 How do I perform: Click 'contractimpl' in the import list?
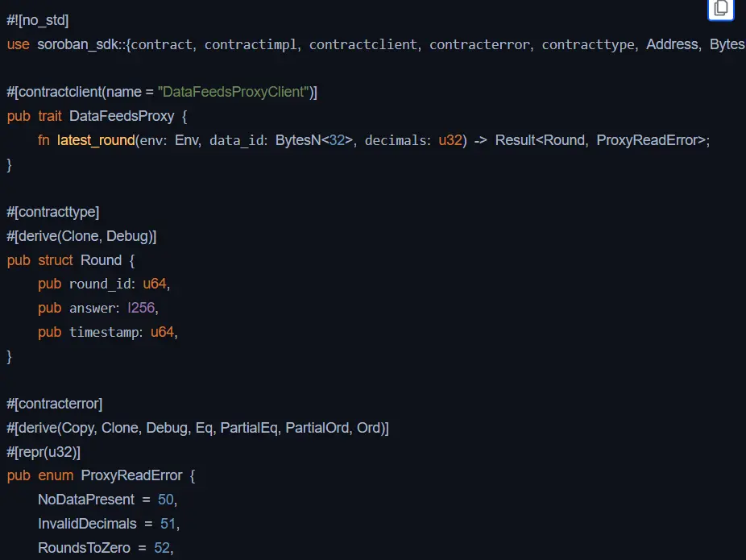[251, 44]
